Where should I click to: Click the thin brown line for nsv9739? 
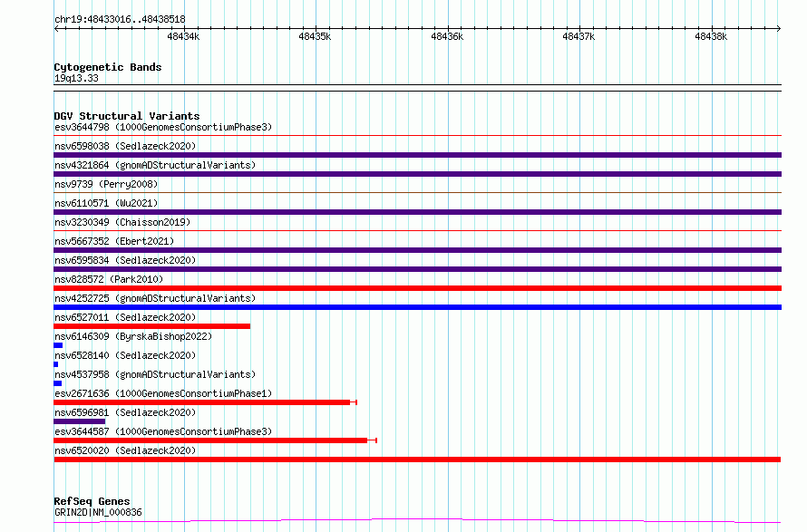pyautogui.click(x=417, y=193)
